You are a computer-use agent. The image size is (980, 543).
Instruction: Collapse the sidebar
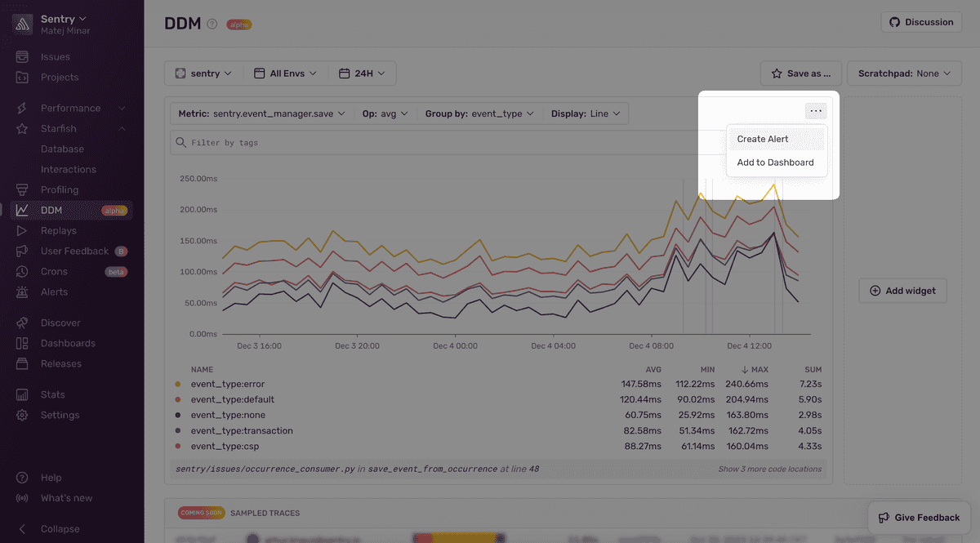tap(60, 529)
